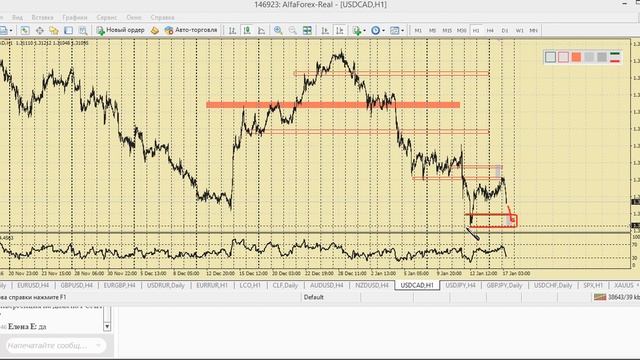Select the M1 timeframe
The image size is (640, 360).
(418, 30)
